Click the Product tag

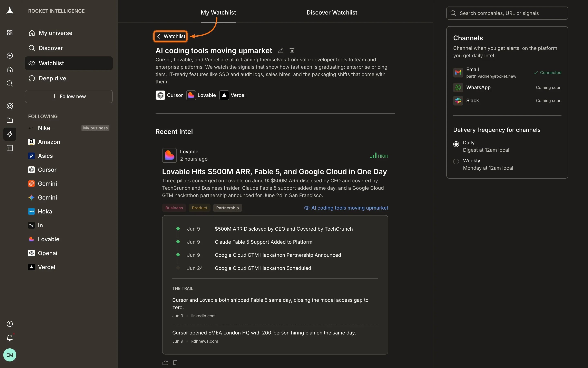[199, 208]
